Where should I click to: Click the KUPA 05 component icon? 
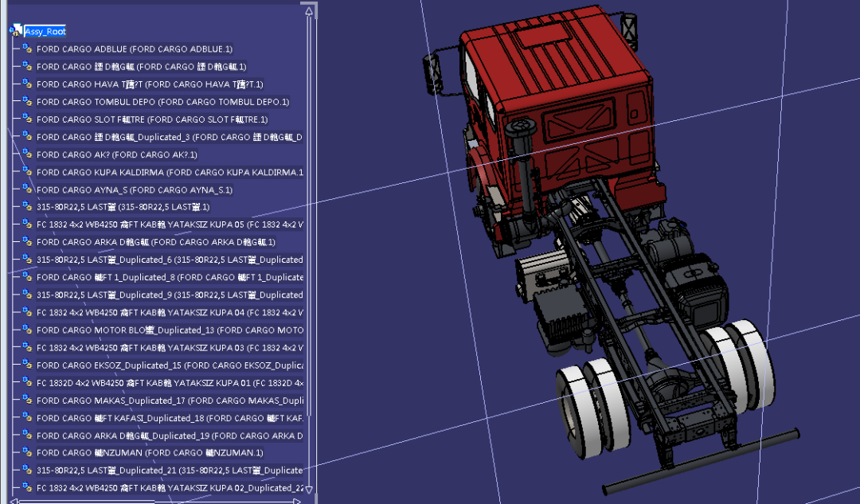tap(27, 225)
